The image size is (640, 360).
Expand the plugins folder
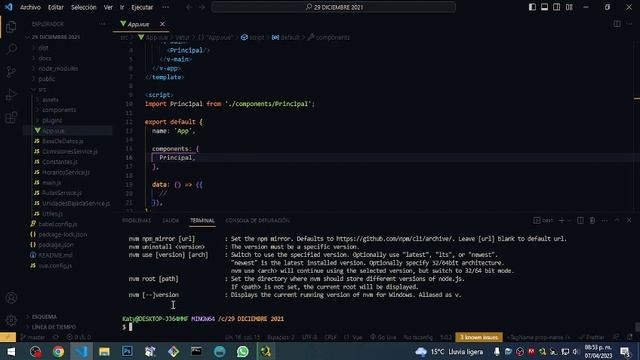point(52,120)
